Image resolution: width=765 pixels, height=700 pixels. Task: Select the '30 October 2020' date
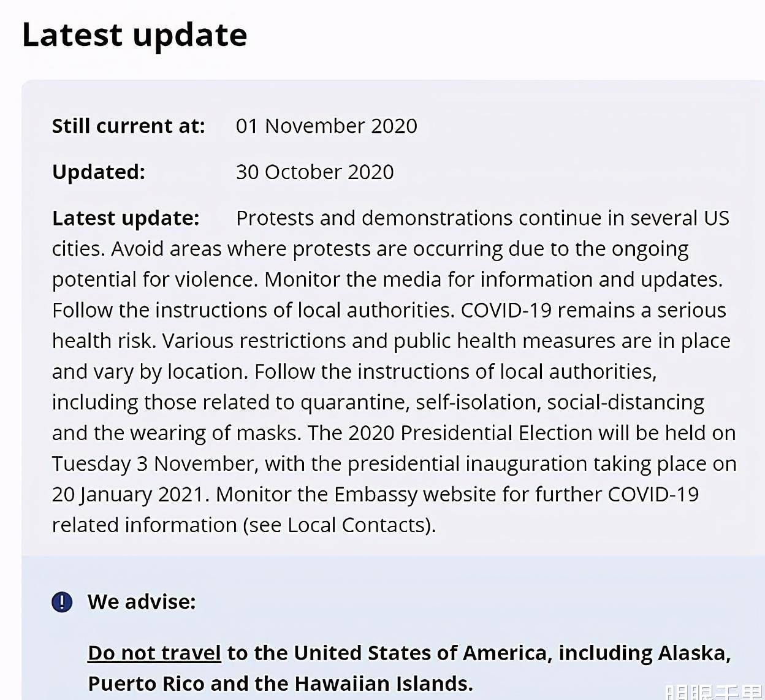(315, 172)
